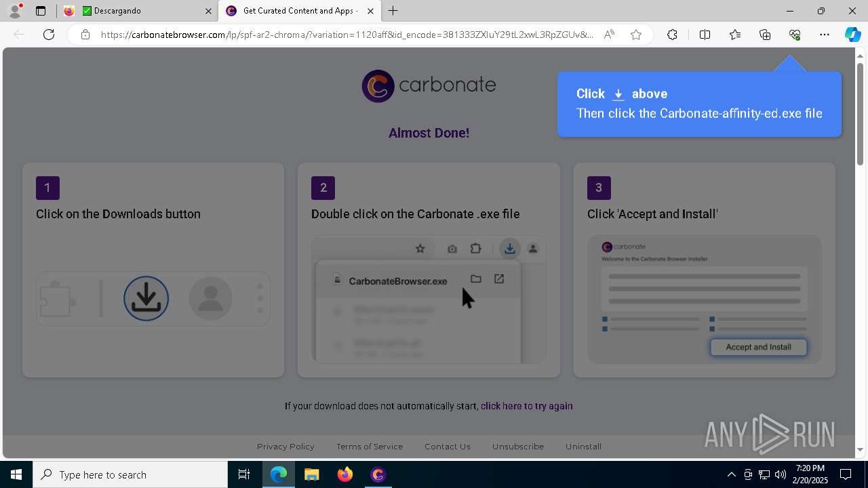Open Collections icon
868x488 pixels.
click(x=765, y=35)
